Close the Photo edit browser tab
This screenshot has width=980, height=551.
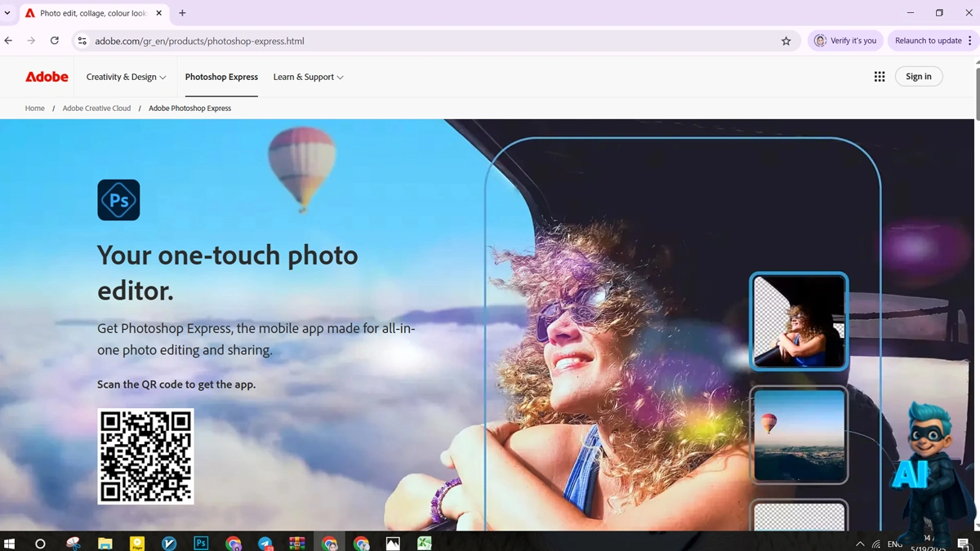click(159, 13)
